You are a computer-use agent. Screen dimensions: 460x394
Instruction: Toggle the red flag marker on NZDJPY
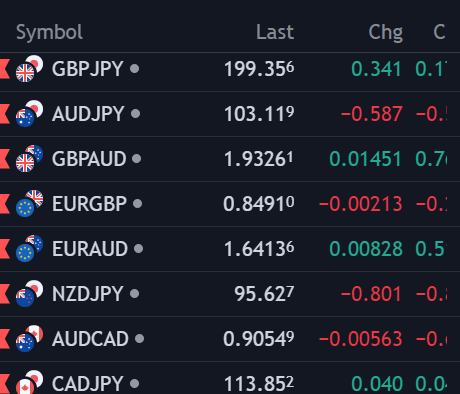point(5,294)
